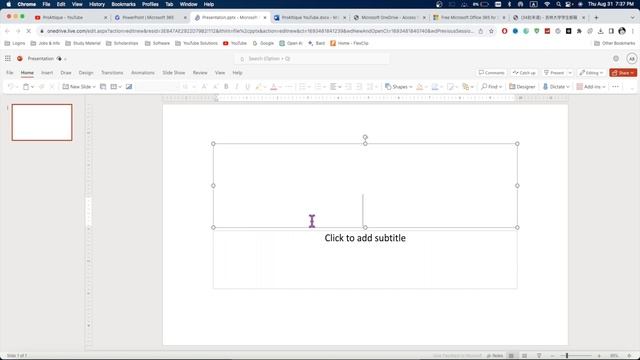Open the Comments pane
The width and height of the screenshot is (640, 360).
[491, 73]
